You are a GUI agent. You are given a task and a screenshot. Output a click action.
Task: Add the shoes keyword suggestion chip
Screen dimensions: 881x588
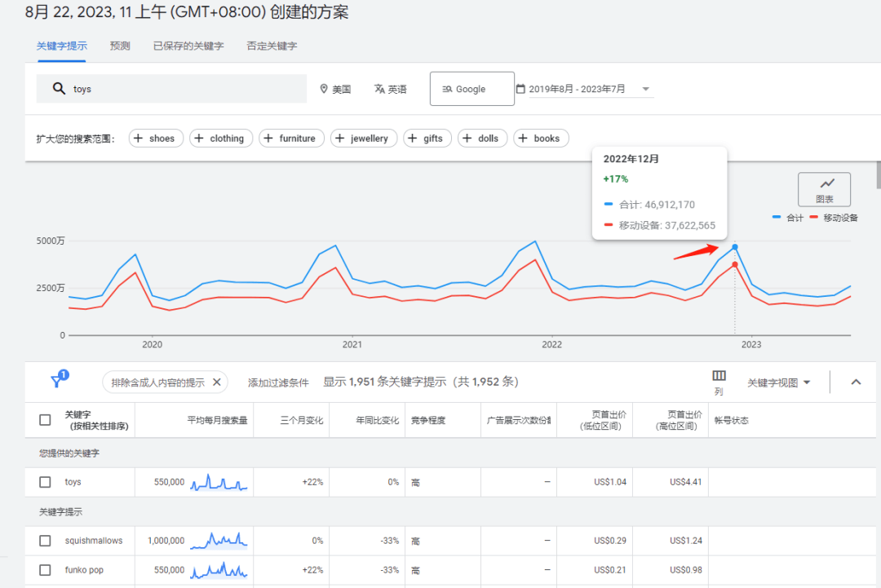click(x=155, y=139)
